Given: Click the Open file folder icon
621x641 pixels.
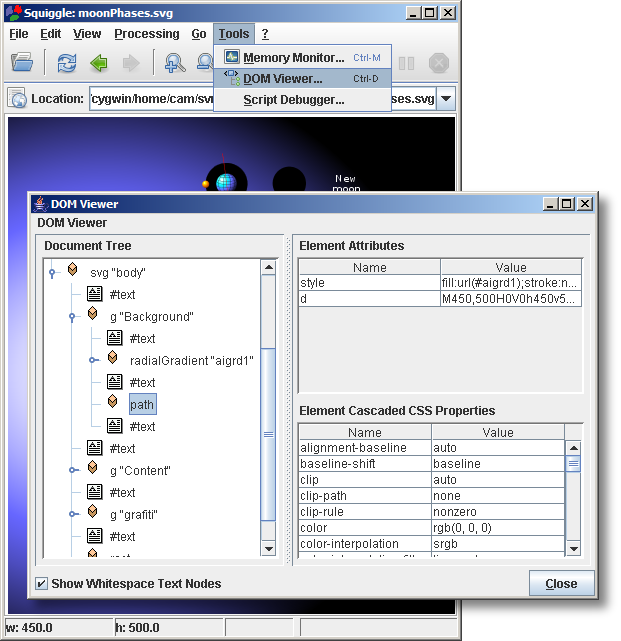Looking at the screenshot, I should (22, 63).
